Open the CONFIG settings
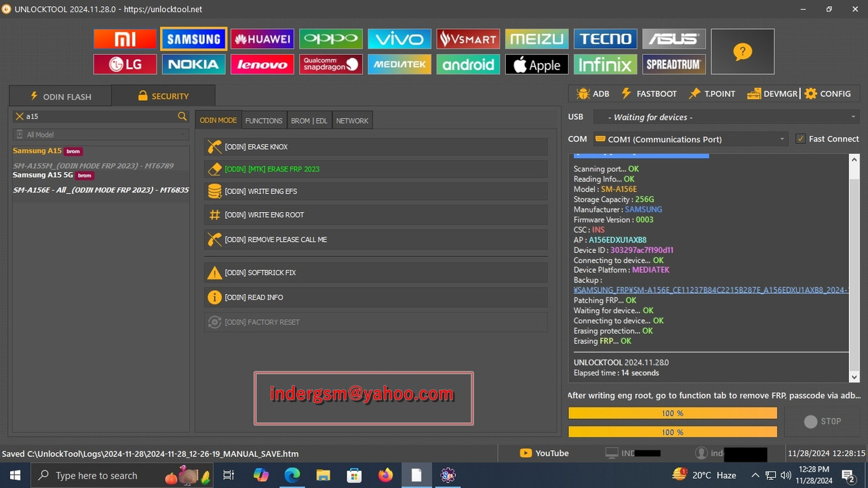 [x=827, y=94]
